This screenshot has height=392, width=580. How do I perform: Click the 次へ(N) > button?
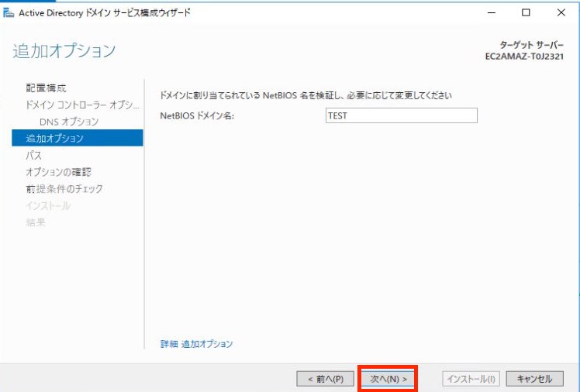coord(388,379)
